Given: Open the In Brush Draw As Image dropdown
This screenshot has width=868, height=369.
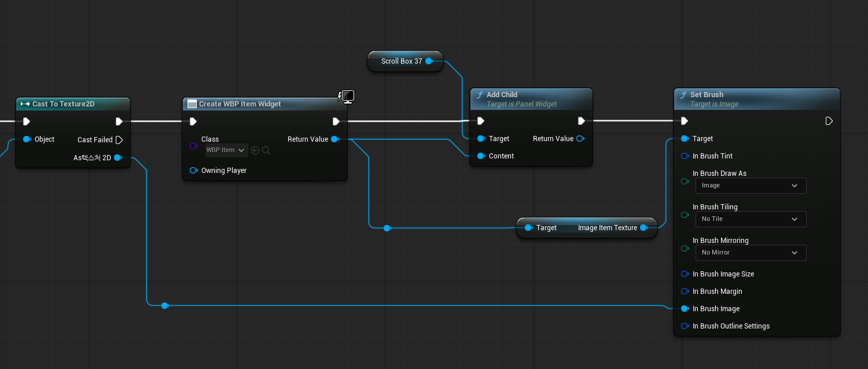Looking at the screenshot, I should (751, 186).
